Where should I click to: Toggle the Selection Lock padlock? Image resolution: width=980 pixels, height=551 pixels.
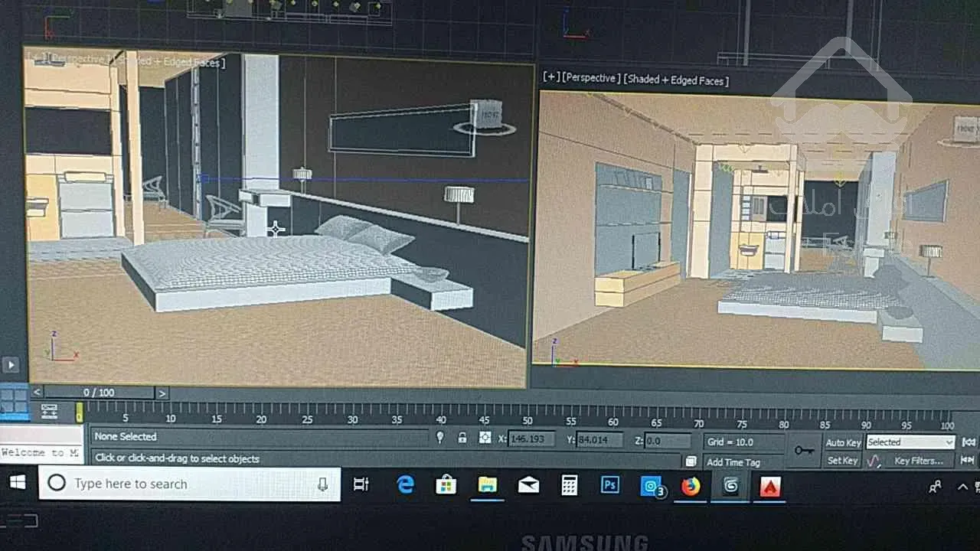(462, 438)
